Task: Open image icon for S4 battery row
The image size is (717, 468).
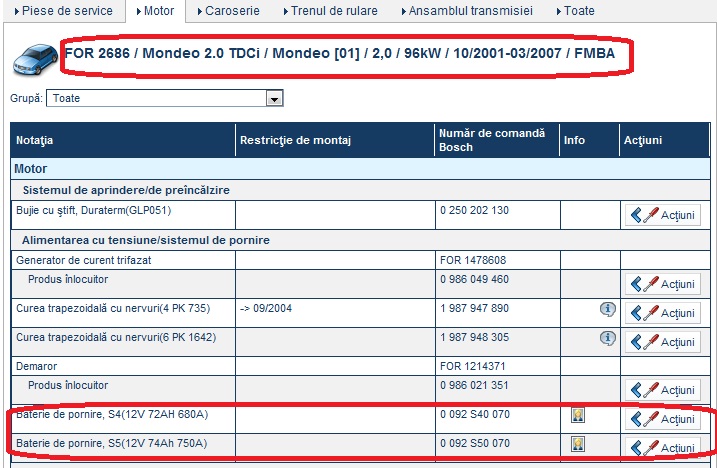Action: [x=577, y=416]
